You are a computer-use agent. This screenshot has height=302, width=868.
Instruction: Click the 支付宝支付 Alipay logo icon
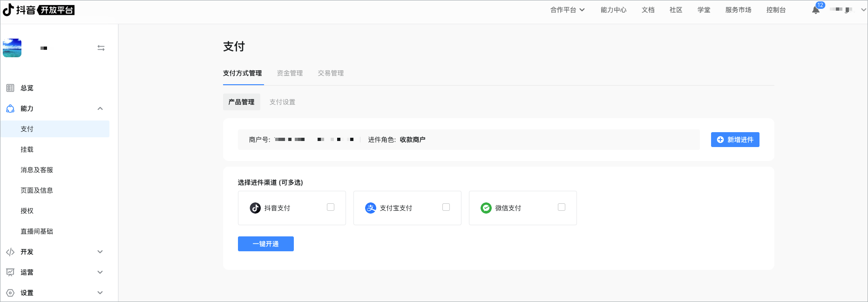tap(371, 208)
